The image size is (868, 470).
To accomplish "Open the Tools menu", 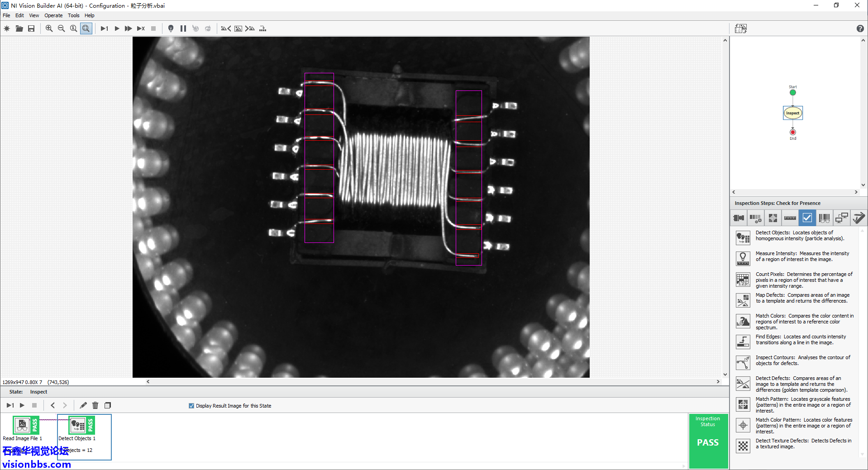I will (73, 15).
